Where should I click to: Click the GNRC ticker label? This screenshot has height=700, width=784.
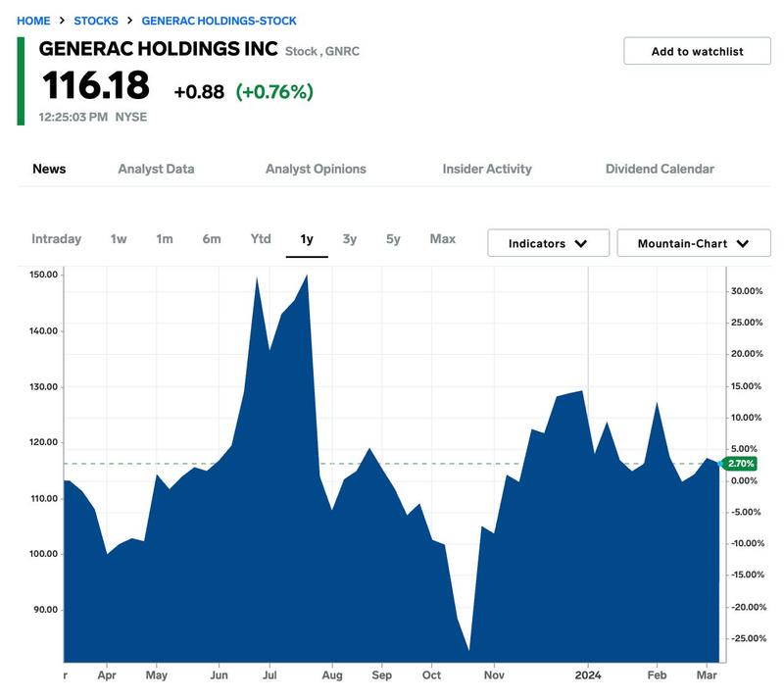tap(342, 52)
